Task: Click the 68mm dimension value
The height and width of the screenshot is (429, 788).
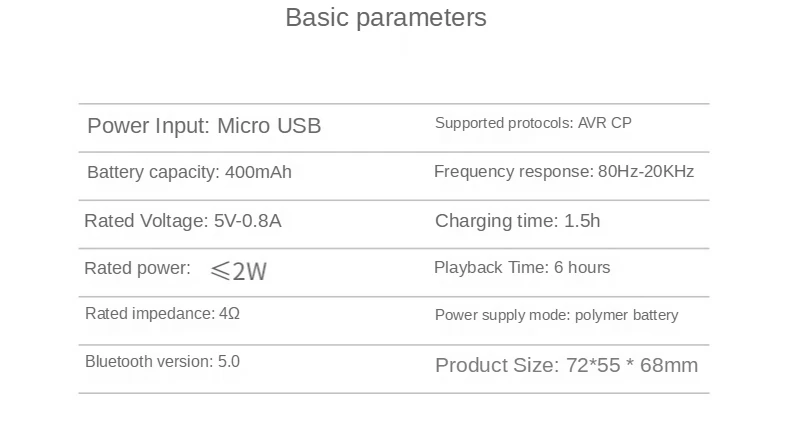Action: (669, 365)
